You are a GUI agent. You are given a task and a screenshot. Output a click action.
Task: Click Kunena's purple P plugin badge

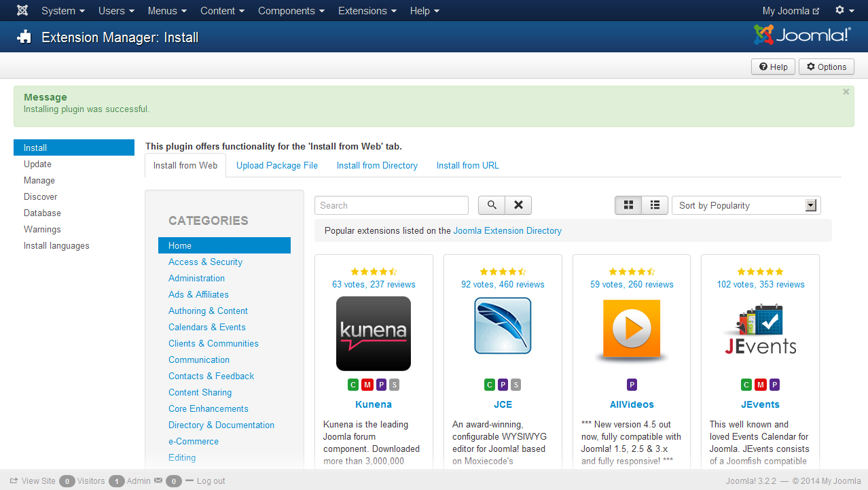(x=381, y=385)
